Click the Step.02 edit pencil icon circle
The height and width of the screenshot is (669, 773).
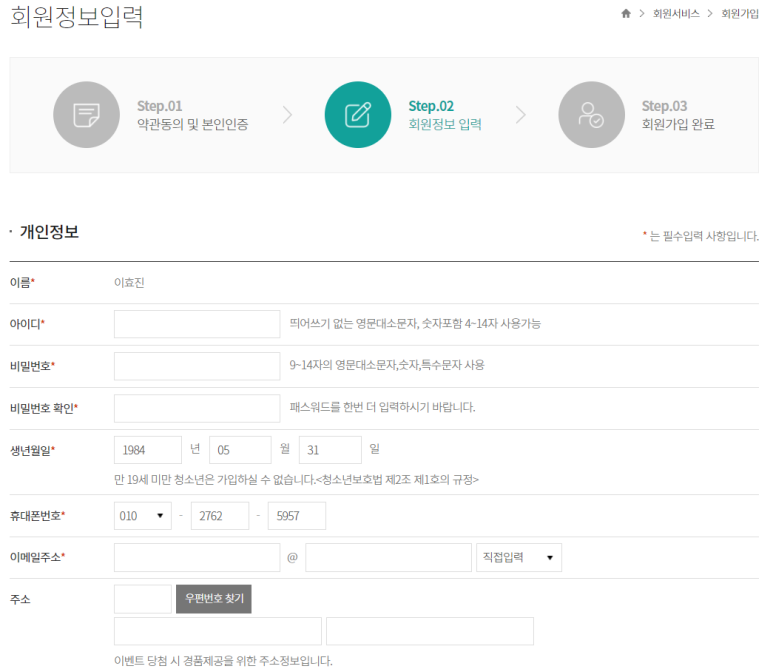click(358, 114)
